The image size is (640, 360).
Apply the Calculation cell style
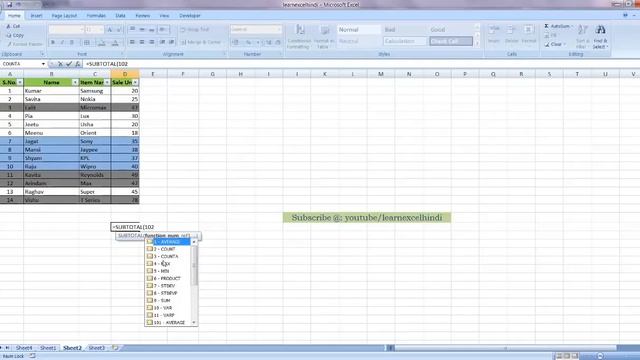pos(404,41)
